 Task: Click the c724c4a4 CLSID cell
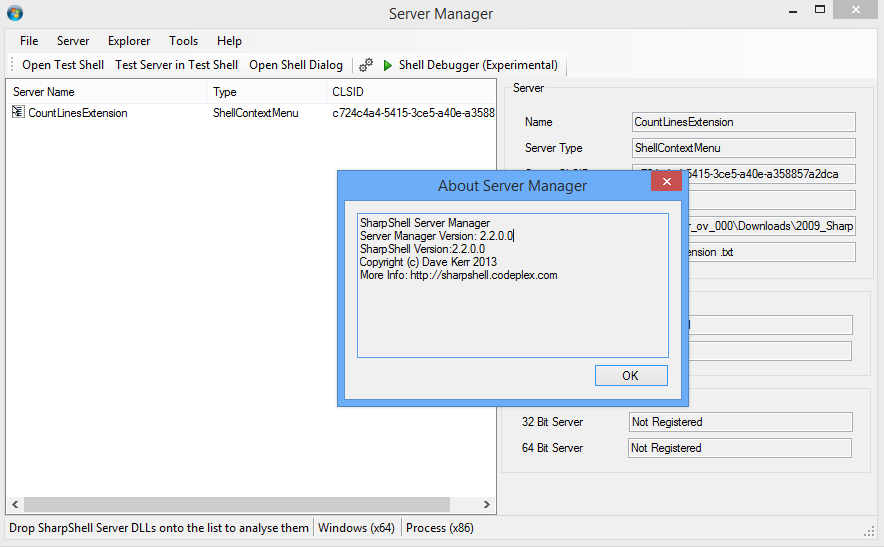click(413, 113)
